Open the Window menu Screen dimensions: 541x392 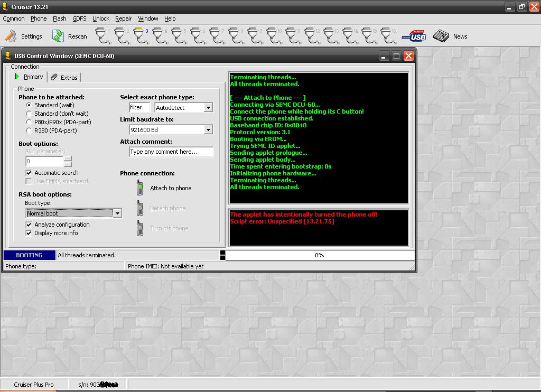tap(148, 18)
